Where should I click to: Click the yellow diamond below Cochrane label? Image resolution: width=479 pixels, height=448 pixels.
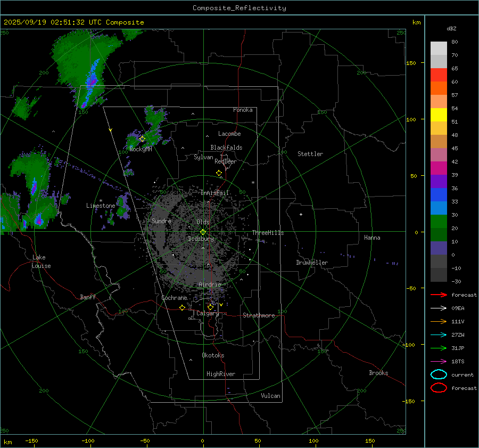(x=183, y=307)
